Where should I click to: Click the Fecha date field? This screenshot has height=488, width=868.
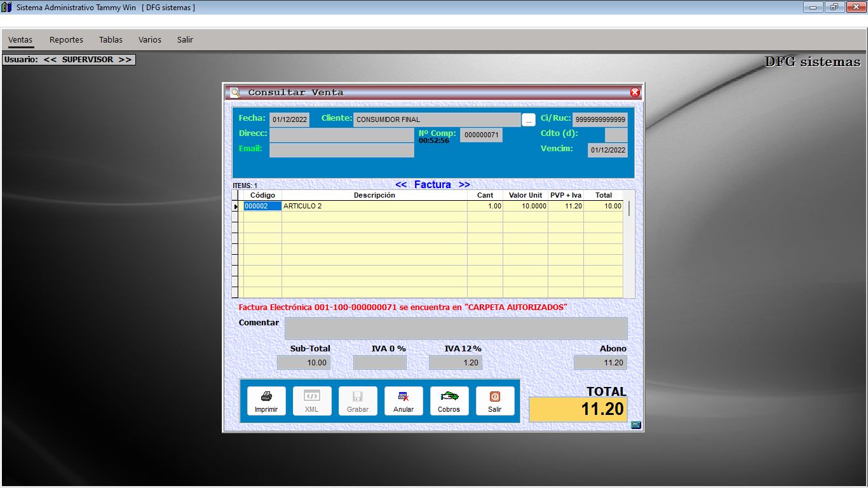(290, 119)
